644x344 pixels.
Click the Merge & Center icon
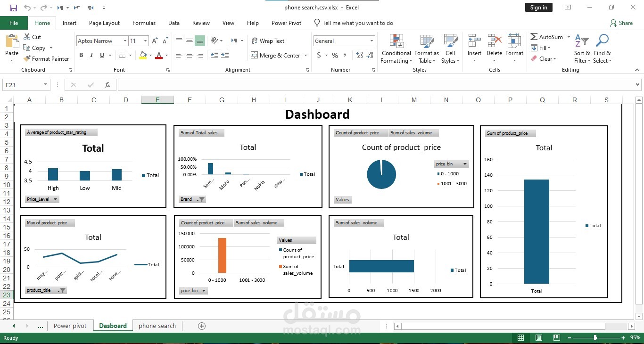[x=254, y=56]
